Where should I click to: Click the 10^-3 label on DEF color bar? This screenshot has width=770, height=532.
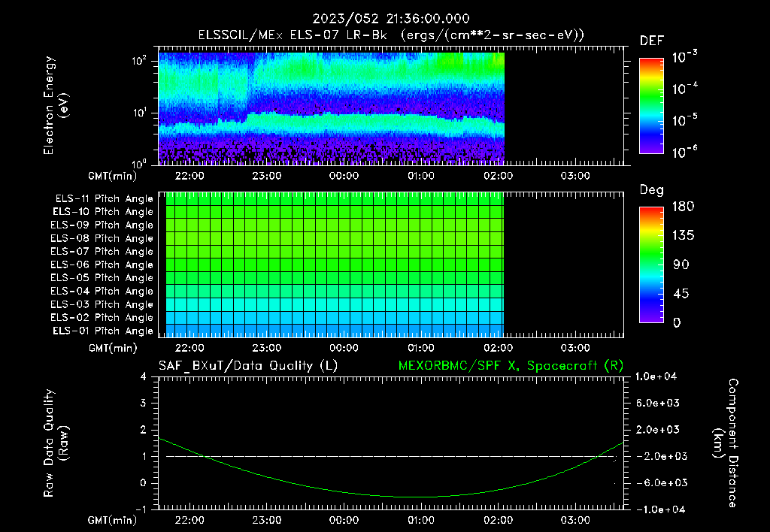click(x=685, y=56)
